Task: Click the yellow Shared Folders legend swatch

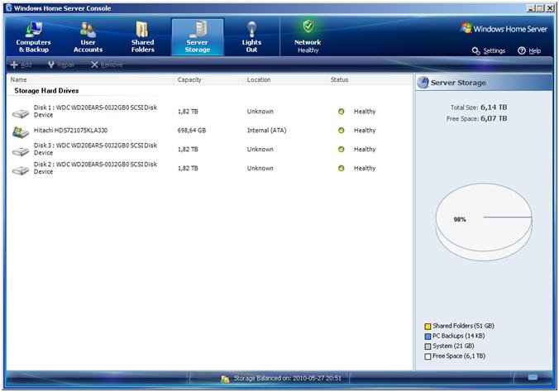Action: click(428, 326)
